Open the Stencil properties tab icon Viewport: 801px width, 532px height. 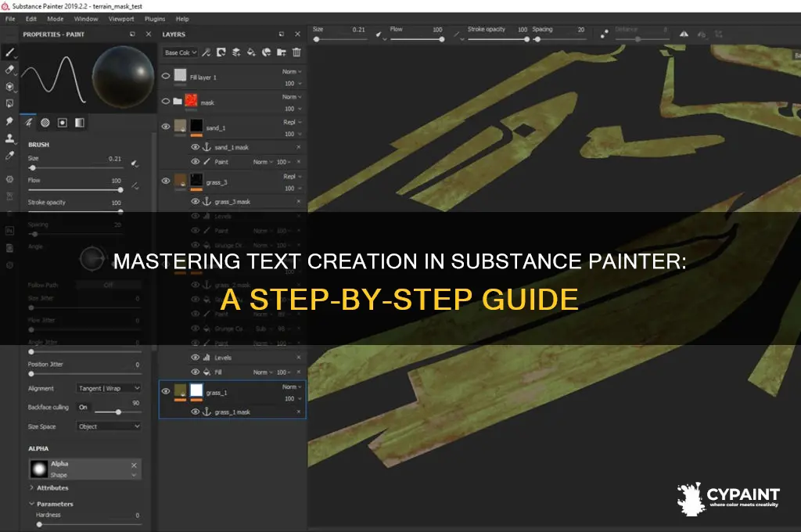tap(63, 123)
